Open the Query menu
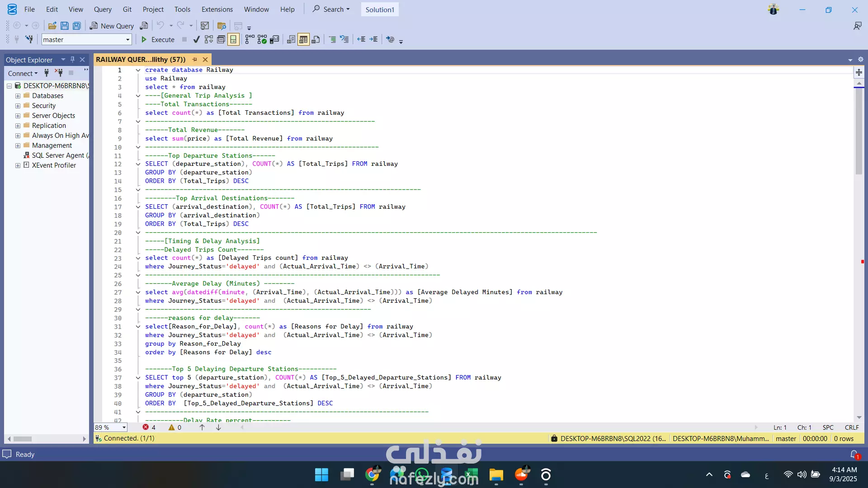 pos(103,9)
